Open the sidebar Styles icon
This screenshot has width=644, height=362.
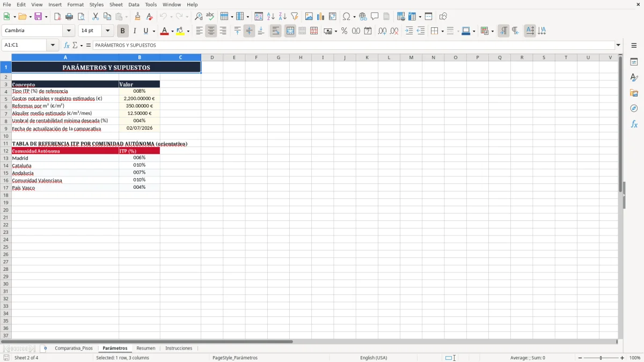click(634, 77)
